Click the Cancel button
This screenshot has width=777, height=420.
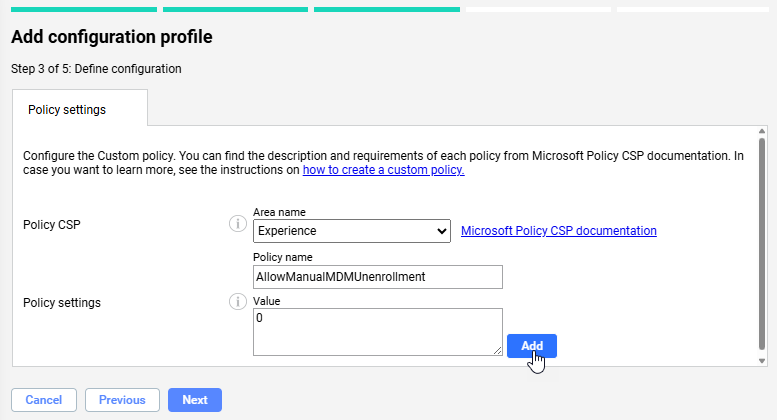tap(43, 400)
